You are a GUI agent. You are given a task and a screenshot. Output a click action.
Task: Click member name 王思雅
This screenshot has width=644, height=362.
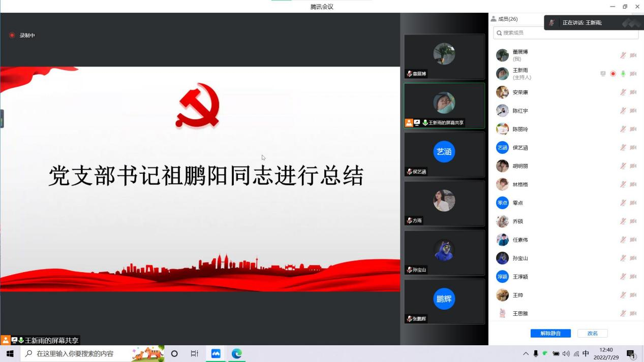pos(520,313)
